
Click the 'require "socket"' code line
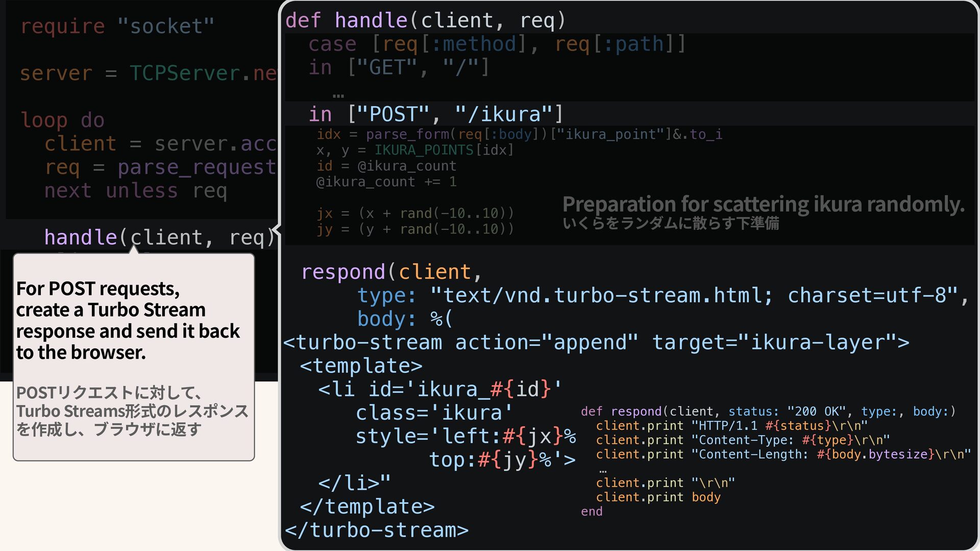117,26
